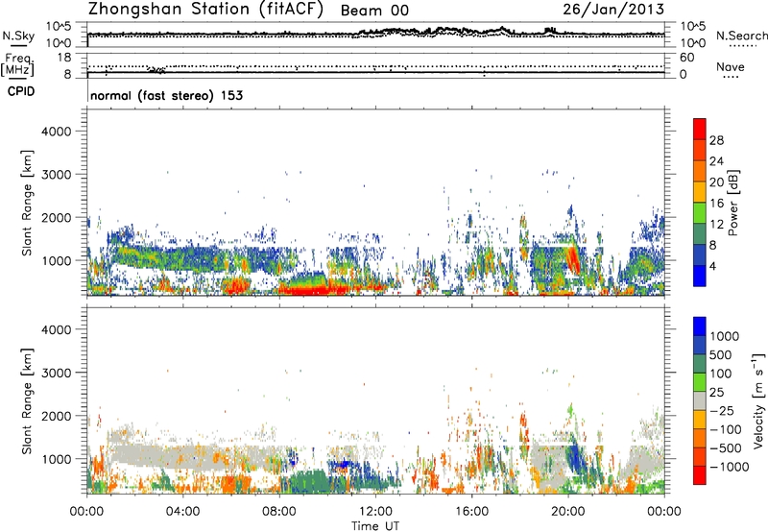Click the "08:00" time tick label
The image size is (768, 532).
(x=279, y=512)
